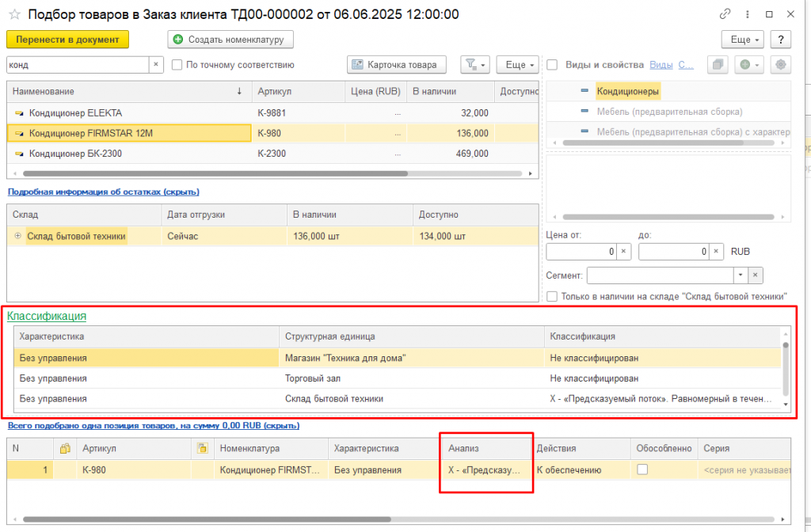Click the settings gear icon in views panel
Screen dimensions: 811x532
(x=781, y=65)
